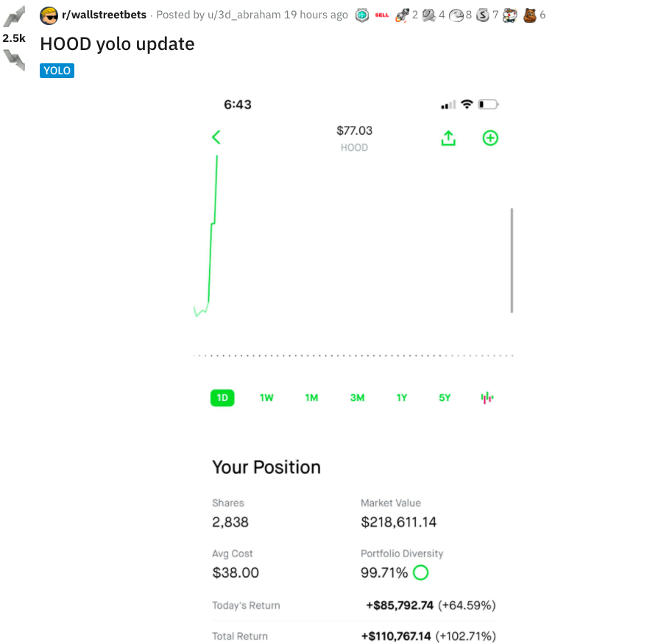
Task: Click the bear award icon
Action: (x=529, y=15)
